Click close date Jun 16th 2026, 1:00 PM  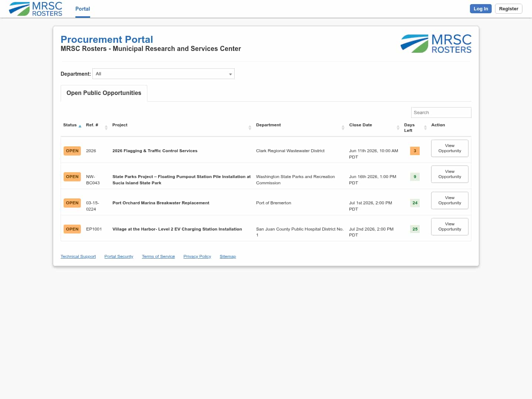[x=372, y=180]
